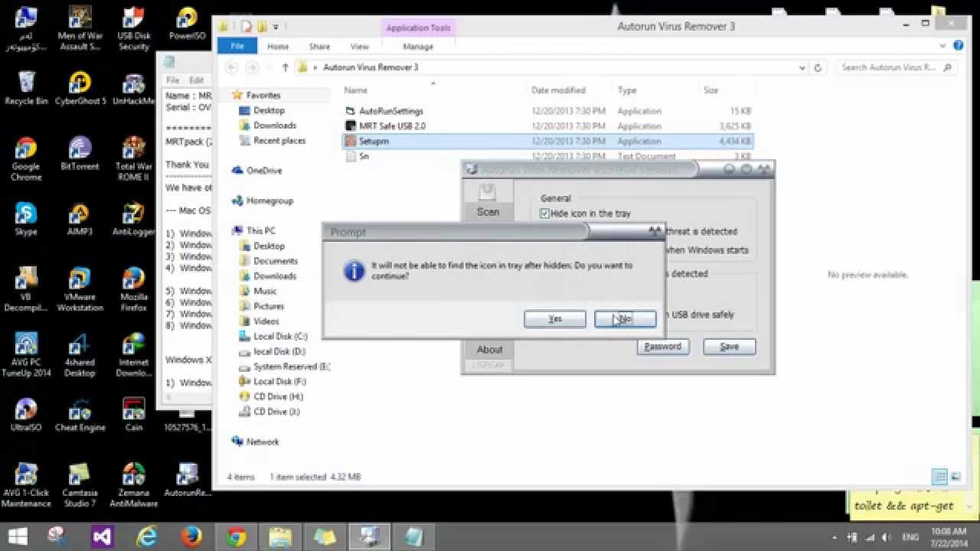The width and height of the screenshot is (980, 551).
Task: Uncheck Hide icon in the tray
Action: click(x=544, y=214)
